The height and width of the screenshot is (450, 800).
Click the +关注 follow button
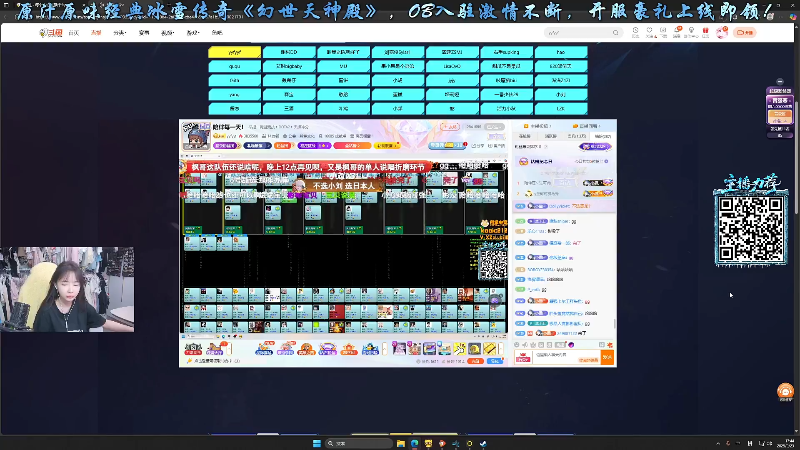[x=450, y=127]
